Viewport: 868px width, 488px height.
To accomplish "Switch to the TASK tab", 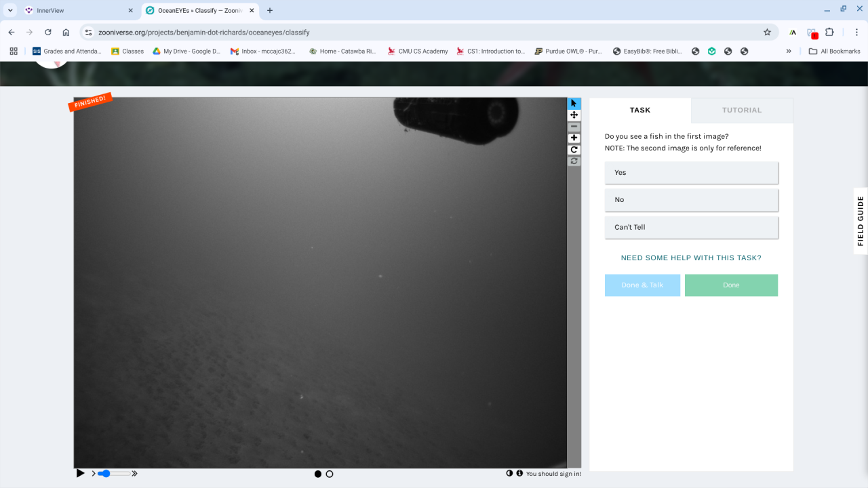I will [640, 110].
